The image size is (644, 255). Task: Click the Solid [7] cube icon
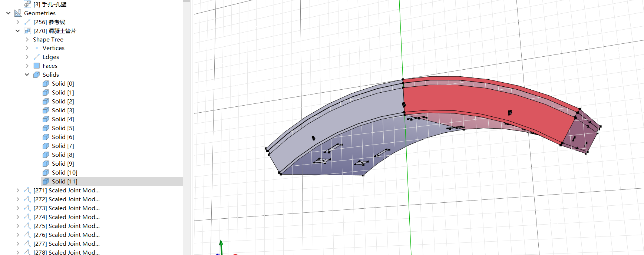[46, 146]
